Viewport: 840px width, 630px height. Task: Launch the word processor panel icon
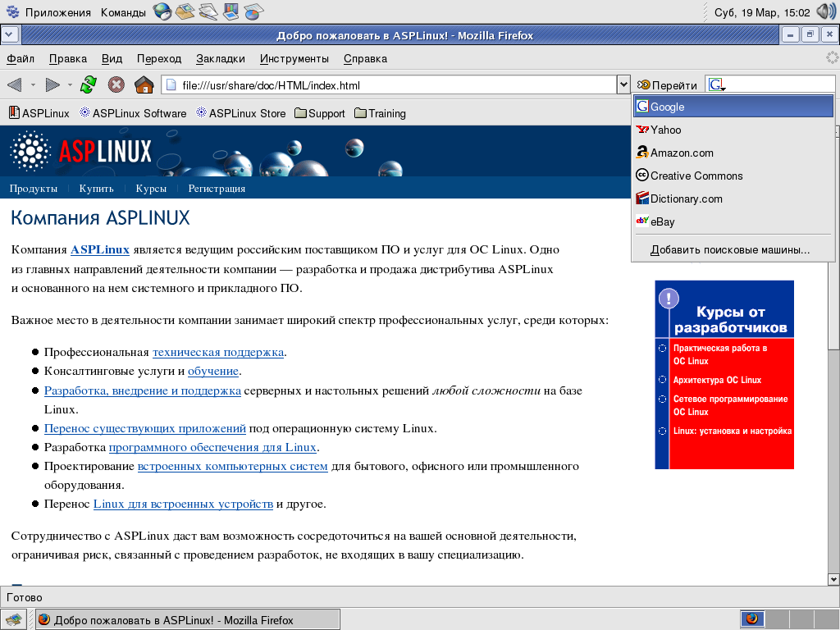(x=208, y=11)
